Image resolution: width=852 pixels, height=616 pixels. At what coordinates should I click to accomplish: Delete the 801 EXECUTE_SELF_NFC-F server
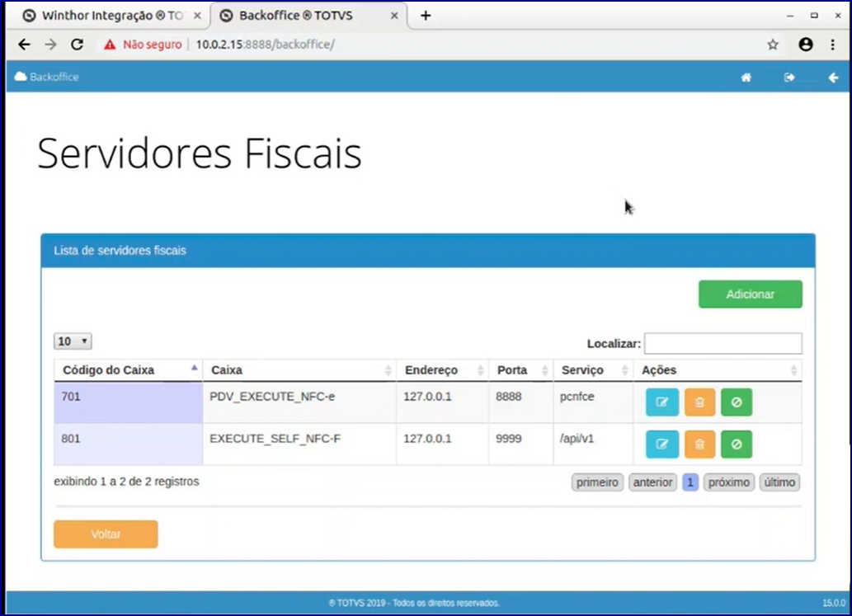[699, 444]
